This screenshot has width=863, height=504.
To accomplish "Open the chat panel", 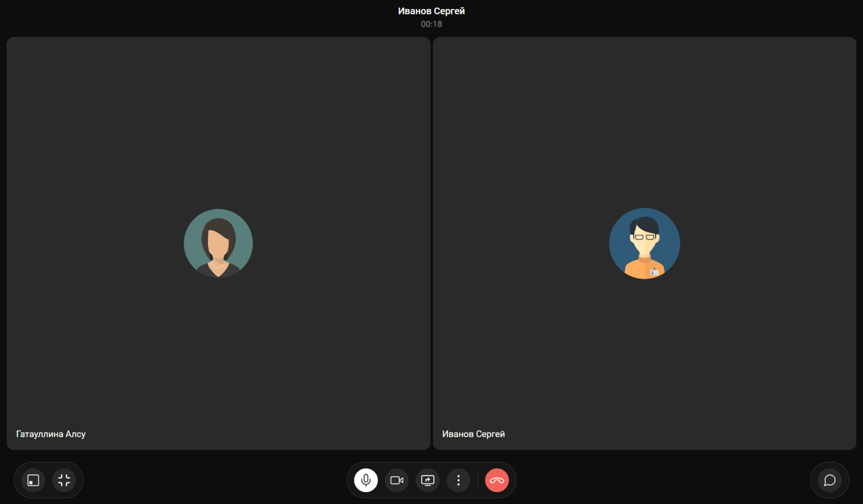I will [829, 480].
